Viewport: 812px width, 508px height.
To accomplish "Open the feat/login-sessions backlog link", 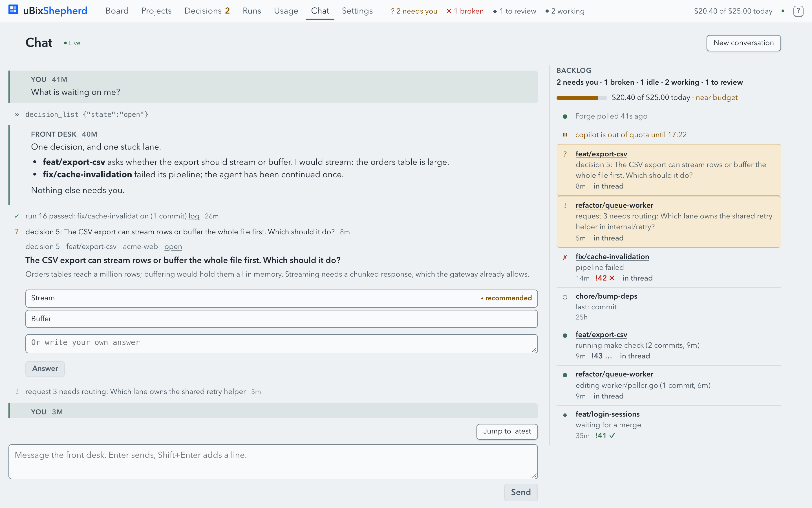I will click(x=608, y=414).
